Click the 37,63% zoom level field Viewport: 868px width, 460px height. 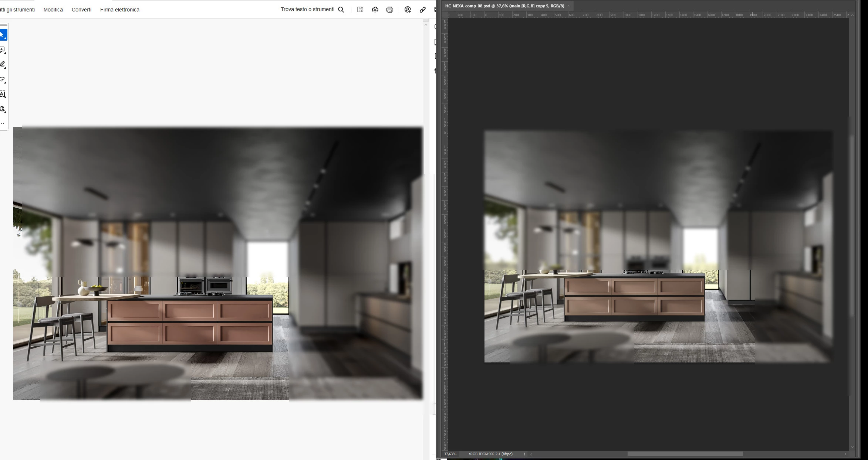(x=450, y=454)
